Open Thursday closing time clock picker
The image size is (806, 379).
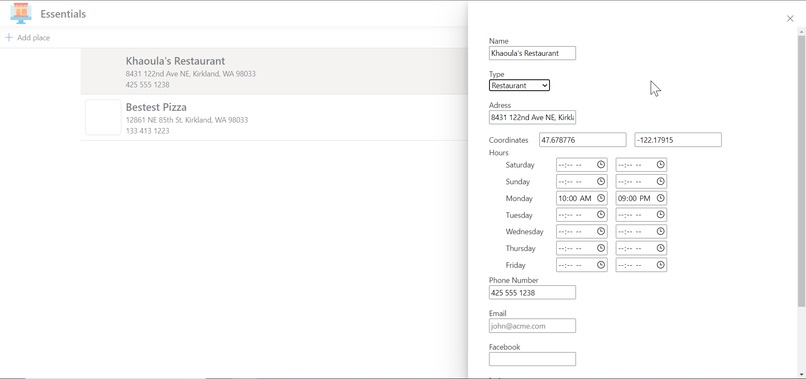coord(661,248)
